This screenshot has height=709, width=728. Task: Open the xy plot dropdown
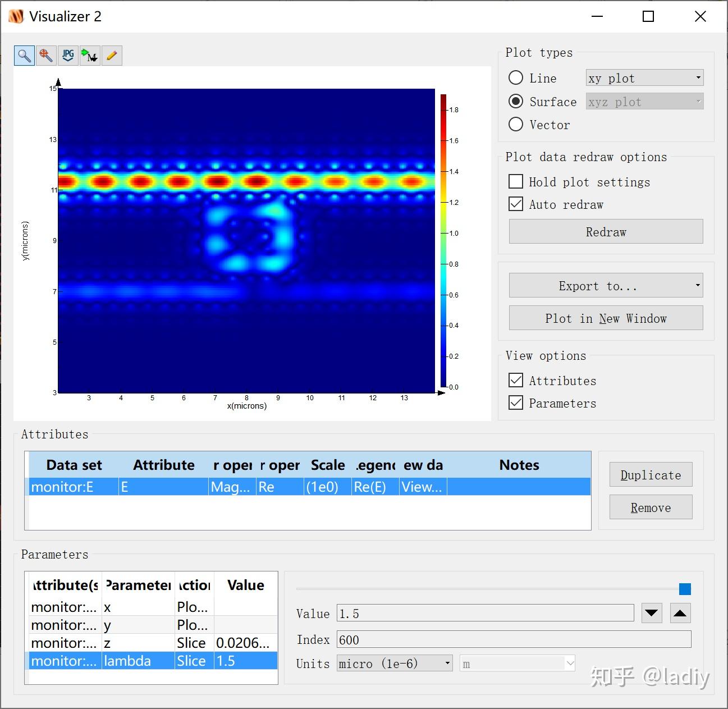pyautogui.click(x=644, y=78)
